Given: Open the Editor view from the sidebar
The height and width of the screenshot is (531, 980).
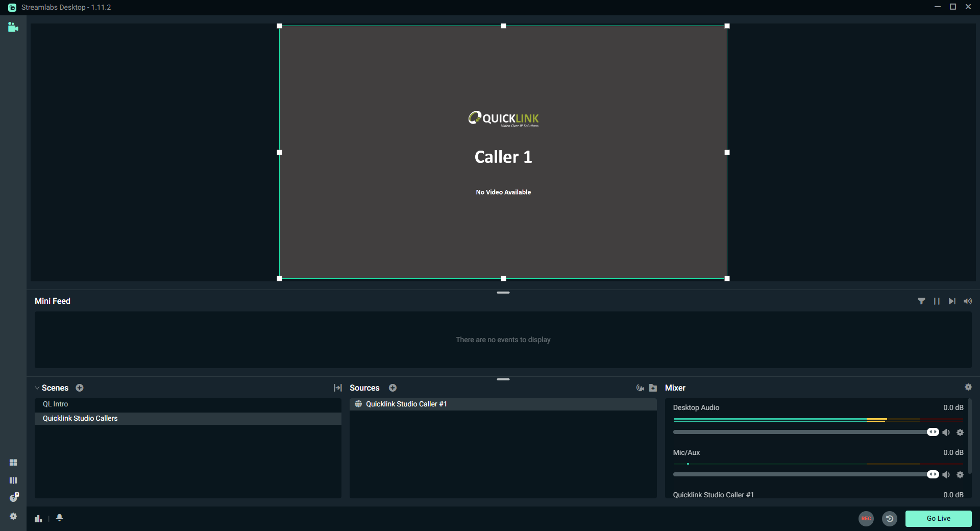Looking at the screenshot, I should (13, 27).
